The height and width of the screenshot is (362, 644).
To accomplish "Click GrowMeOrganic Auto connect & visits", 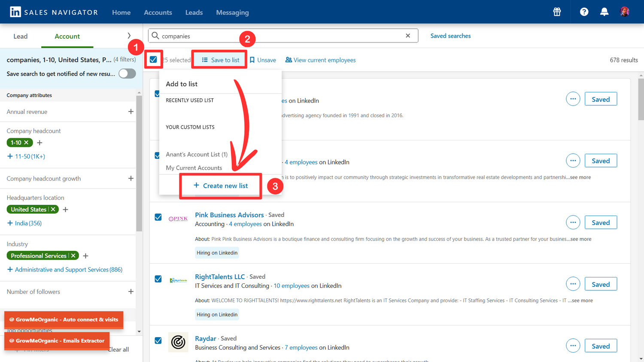I will pos(64,319).
